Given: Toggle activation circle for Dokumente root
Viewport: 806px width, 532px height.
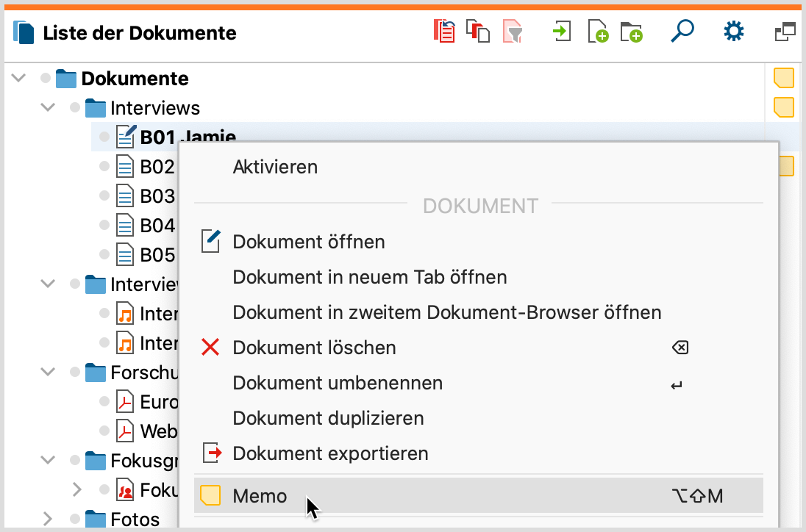Looking at the screenshot, I should pyautogui.click(x=46, y=78).
